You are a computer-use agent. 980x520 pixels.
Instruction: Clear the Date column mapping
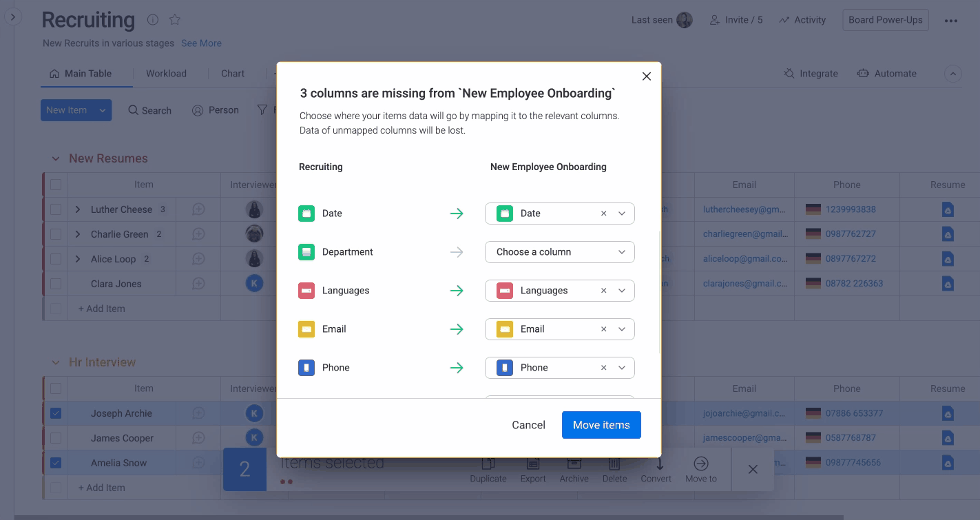(x=603, y=214)
